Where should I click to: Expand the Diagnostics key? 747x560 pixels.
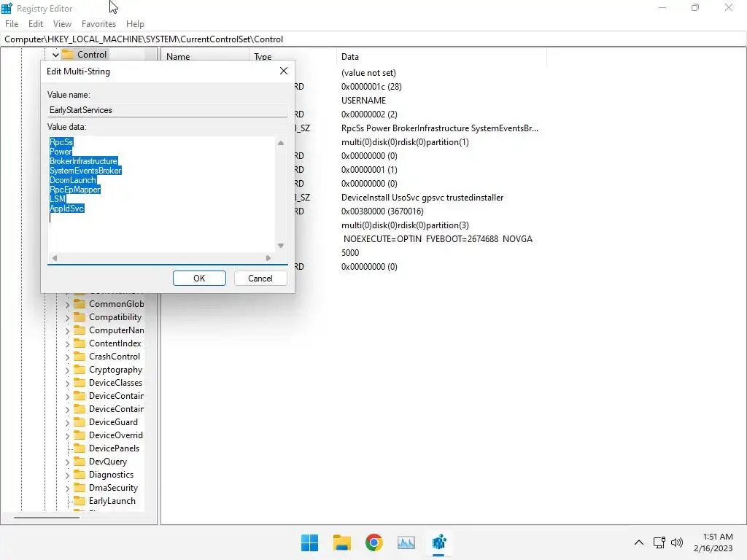tap(67, 475)
